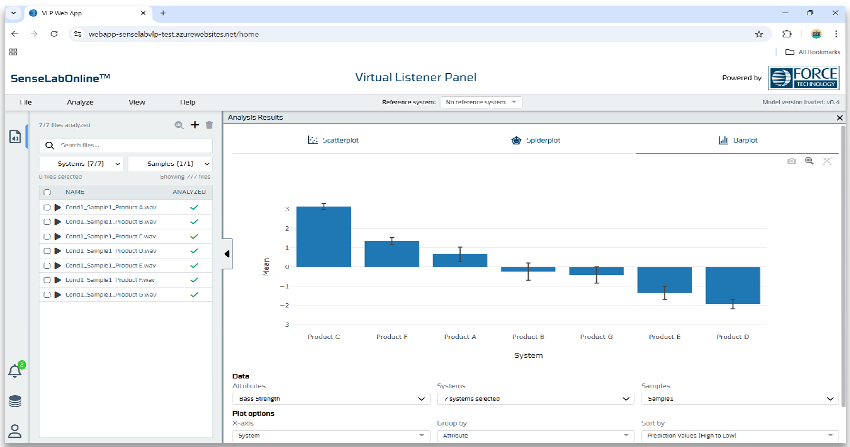Close the Analysis Results panel
This screenshot has height=447, width=850.
pos(840,118)
